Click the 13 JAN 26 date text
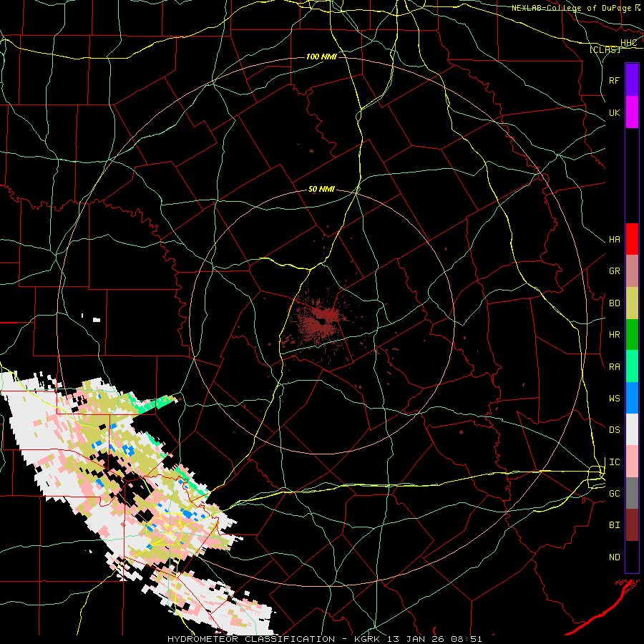This screenshot has width=644, height=644. click(x=416, y=639)
